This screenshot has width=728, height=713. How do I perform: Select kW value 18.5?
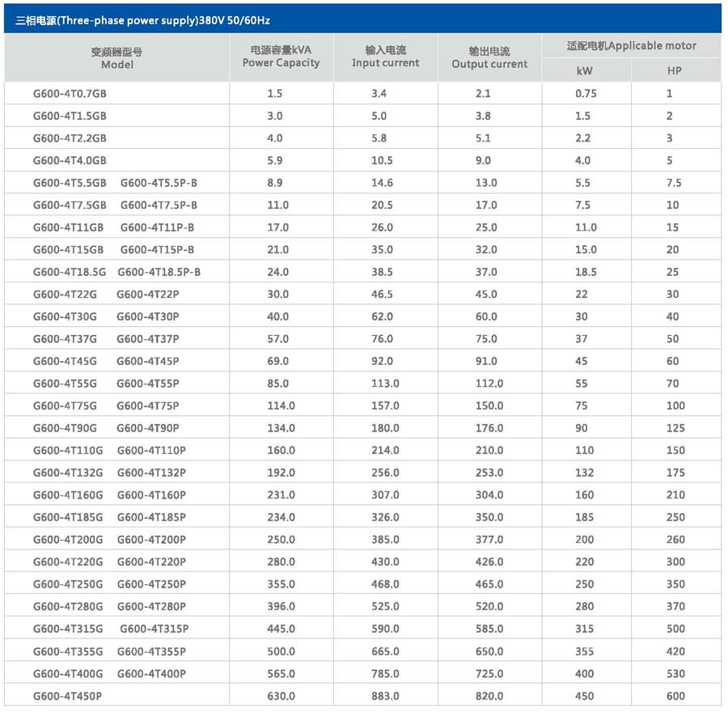[586, 272]
